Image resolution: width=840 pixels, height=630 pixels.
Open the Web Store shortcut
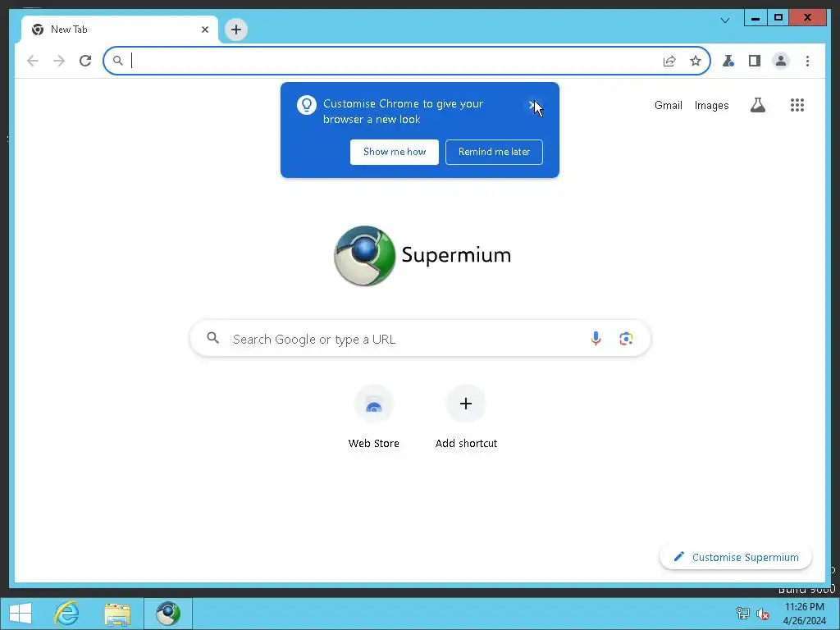point(374,418)
